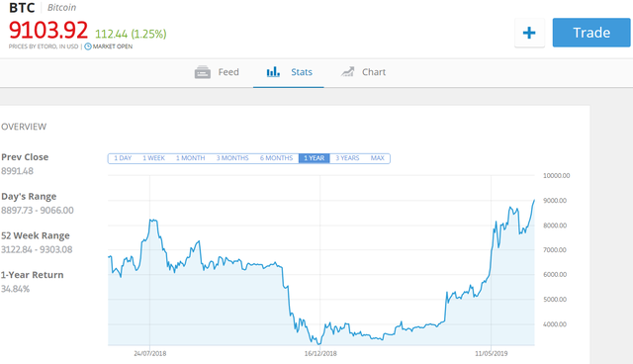The height and width of the screenshot is (364, 633).
Task: Open the Feed tab
Action: pyautogui.click(x=217, y=72)
